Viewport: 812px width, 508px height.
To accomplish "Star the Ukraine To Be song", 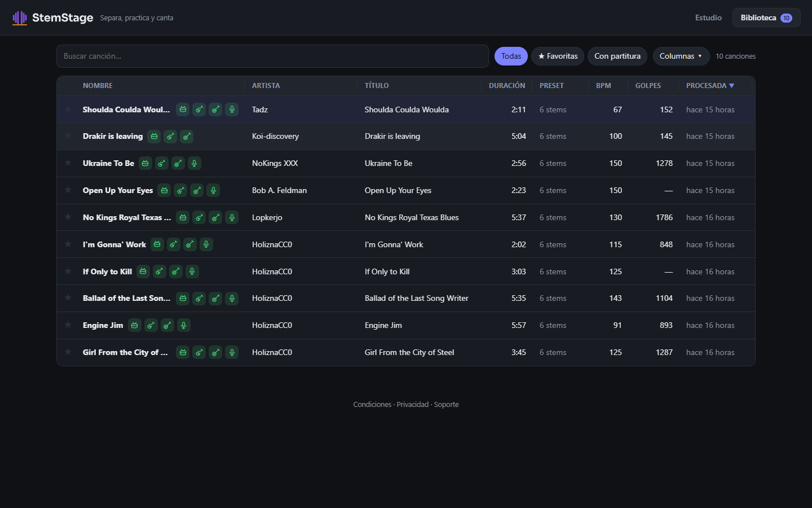I will click(x=68, y=163).
